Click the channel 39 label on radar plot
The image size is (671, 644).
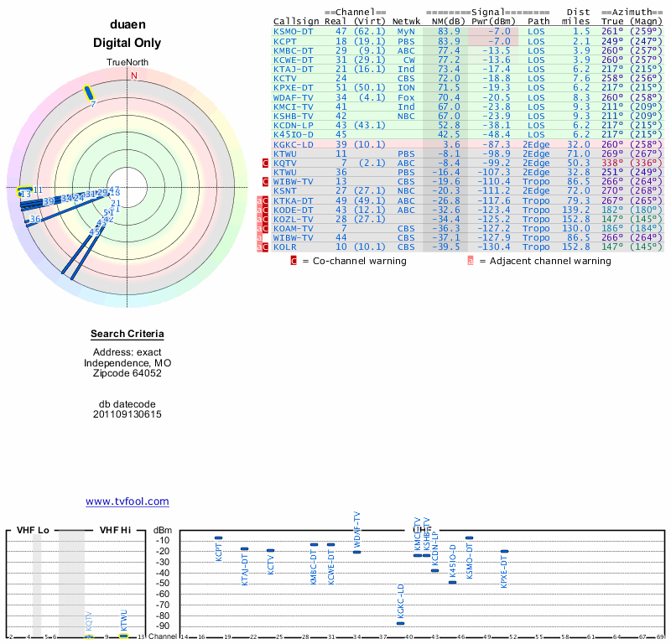(49, 201)
